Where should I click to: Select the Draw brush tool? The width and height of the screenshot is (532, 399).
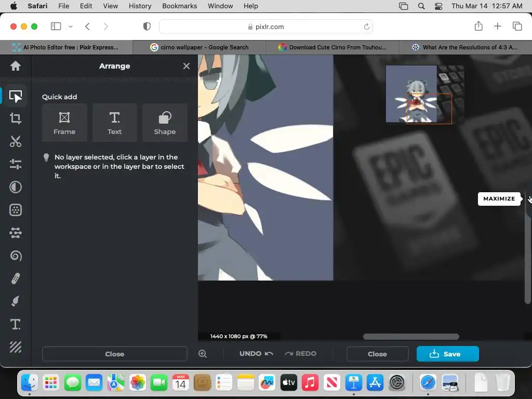pos(15,301)
